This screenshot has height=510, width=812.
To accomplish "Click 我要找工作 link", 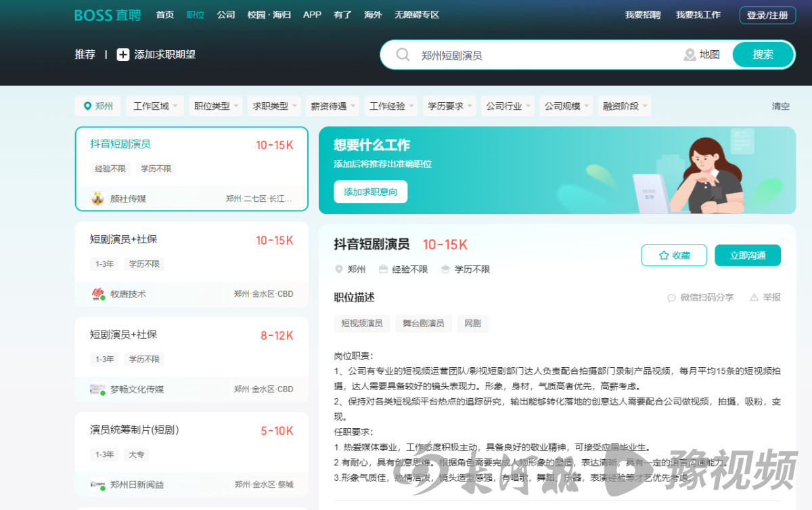I will [698, 15].
